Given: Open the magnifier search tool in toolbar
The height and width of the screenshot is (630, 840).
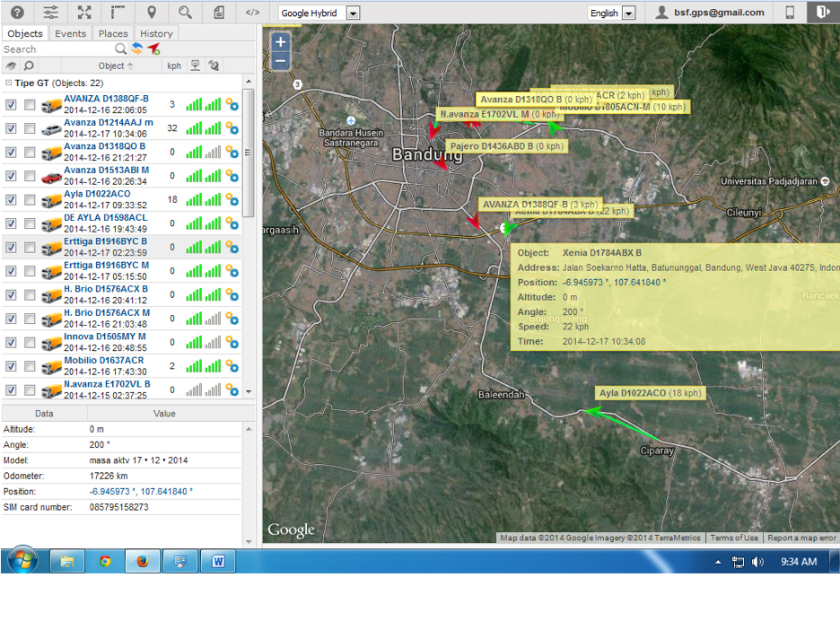Looking at the screenshot, I should click(186, 12).
